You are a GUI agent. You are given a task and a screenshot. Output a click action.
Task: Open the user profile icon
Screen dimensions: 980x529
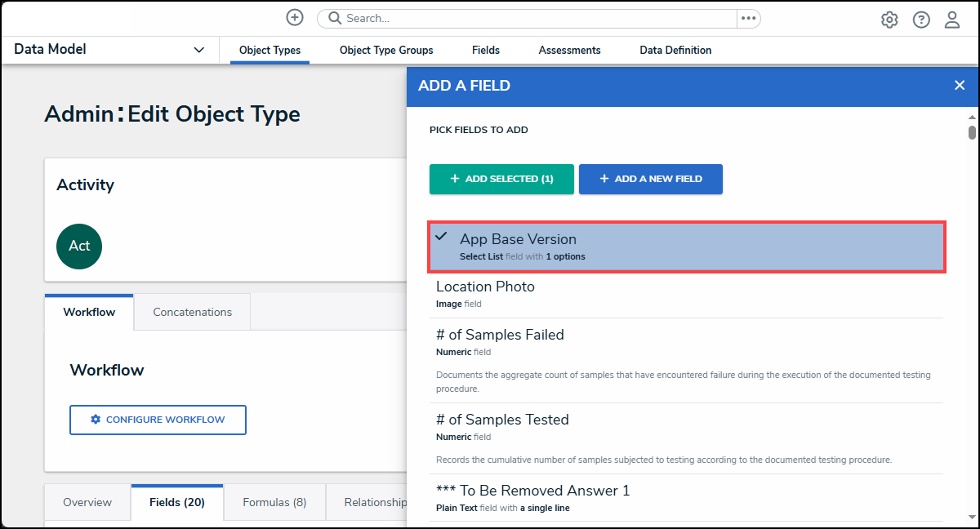[952, 20]
